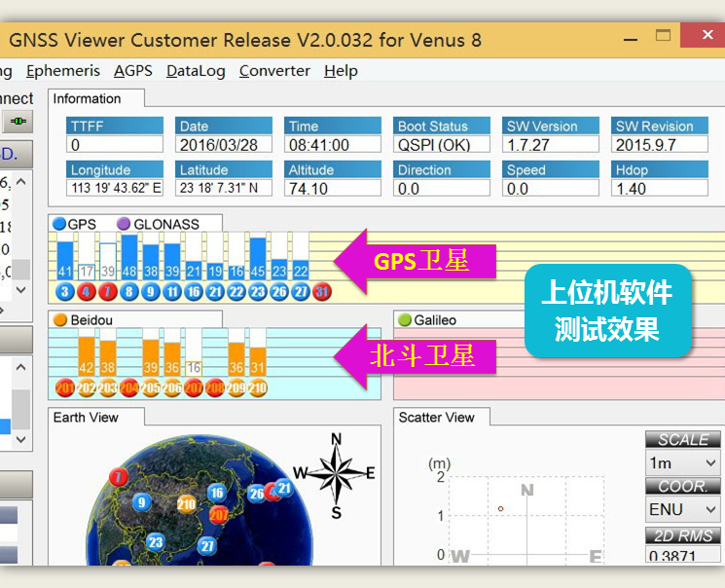Viewport: 725px width, 588px height.
Task: Select Beidou satellite 201 circle icon
Action: pos(64,388)
